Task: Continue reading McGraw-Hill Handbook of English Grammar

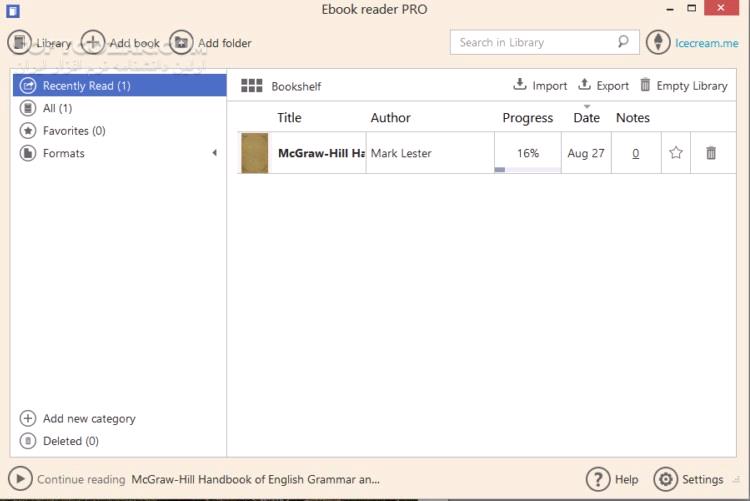Action: pos(255,479)
